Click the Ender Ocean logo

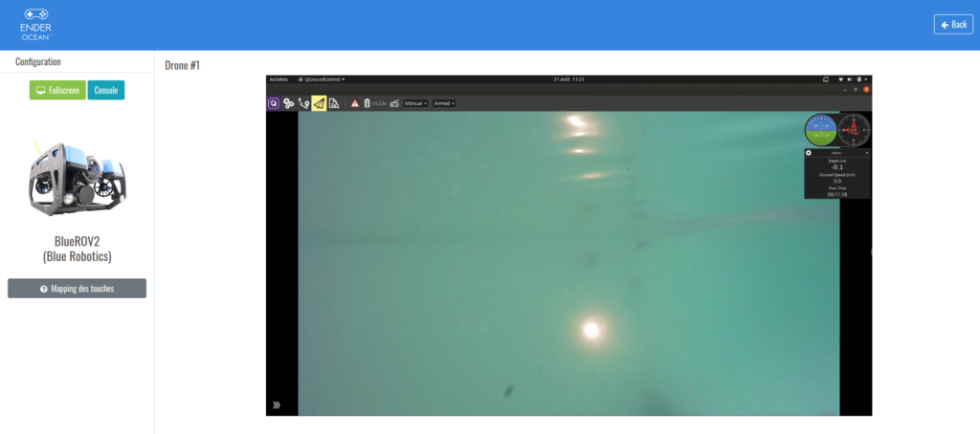pyautogui.click(x=35, y=24)
